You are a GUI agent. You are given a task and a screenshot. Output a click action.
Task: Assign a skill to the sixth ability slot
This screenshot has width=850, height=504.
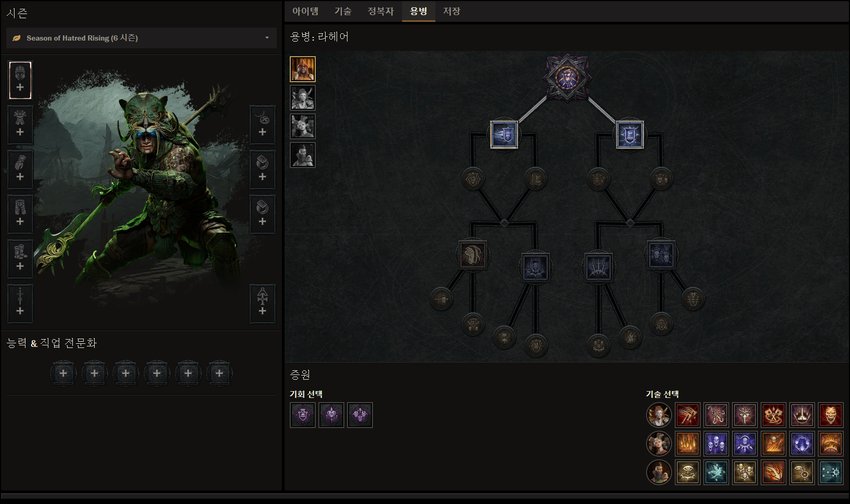tap(220, 373)
